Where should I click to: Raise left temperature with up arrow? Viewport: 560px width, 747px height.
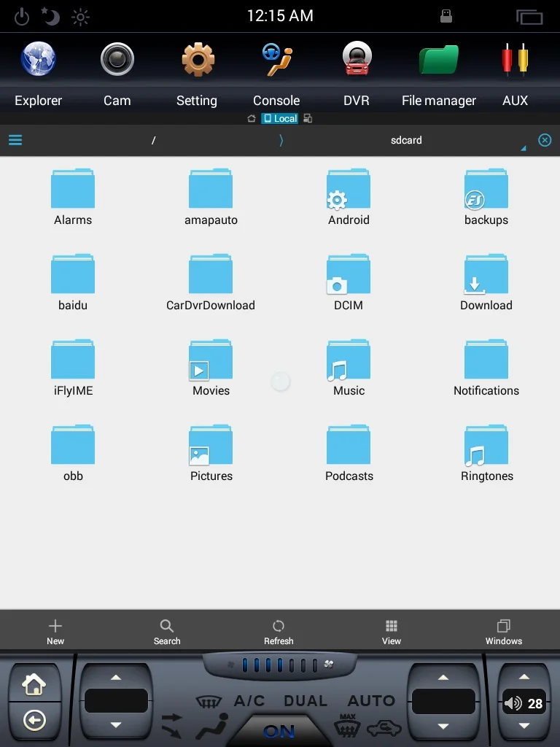coord(116,677)
